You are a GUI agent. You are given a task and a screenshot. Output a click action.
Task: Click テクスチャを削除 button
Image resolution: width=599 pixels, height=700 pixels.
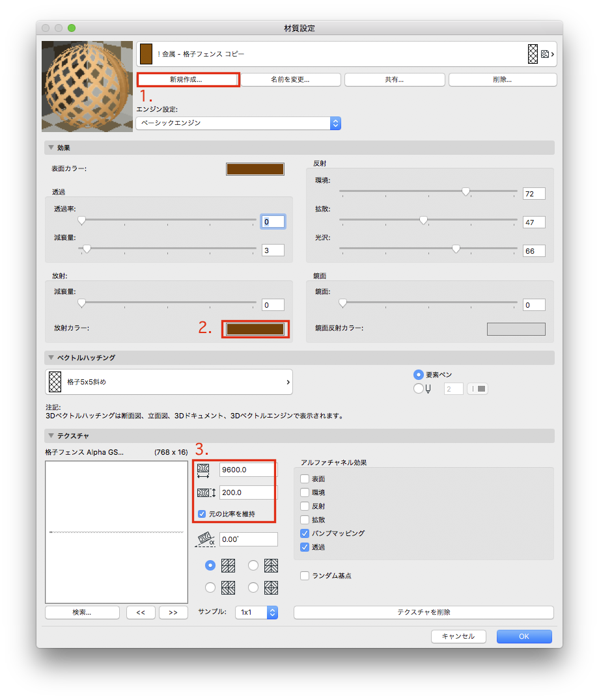click(423, 612)
